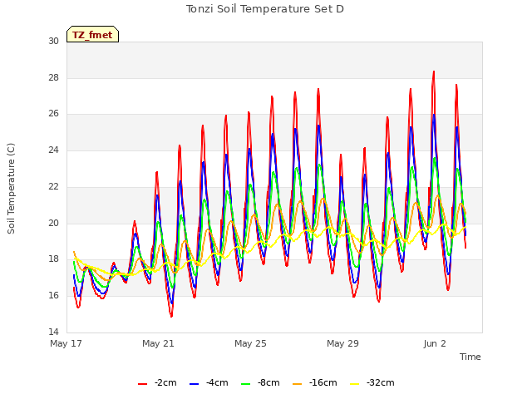Viewport: 532px width, 399px height.
Task: Click the -16cm orange legend swatch
Action: tap(297, 384)
